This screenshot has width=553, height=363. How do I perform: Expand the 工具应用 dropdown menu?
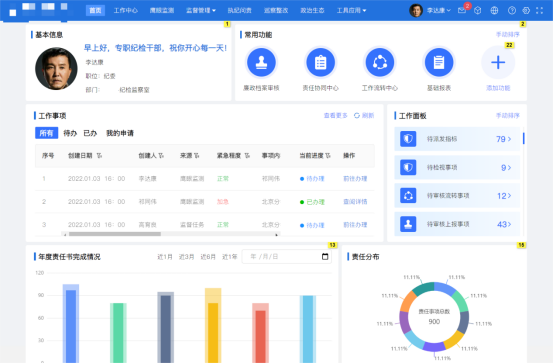pos(351,11)
